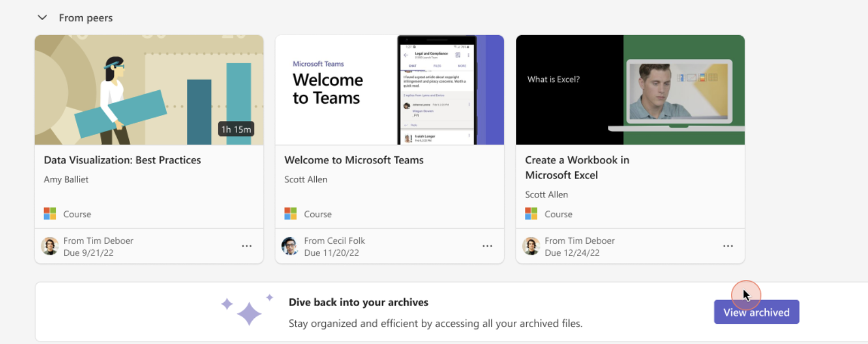Collapse the From peers section chevron
The image size is (868, 344).
coord(42,18)
